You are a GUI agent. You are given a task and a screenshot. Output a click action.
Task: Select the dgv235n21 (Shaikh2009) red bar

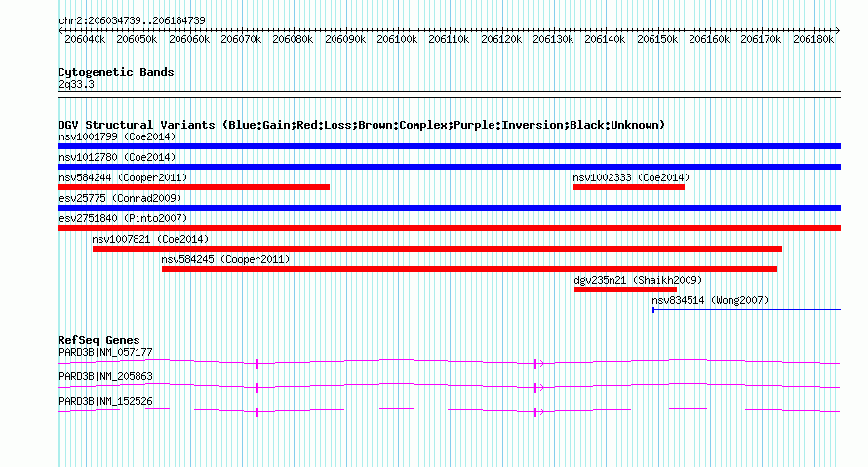(x=625, y=290)
